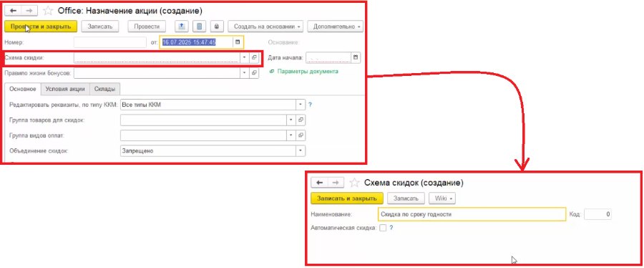Toggle Автоматическая скидка checkbox
This screenshot has width=644, height=268.
click(383, 228)
